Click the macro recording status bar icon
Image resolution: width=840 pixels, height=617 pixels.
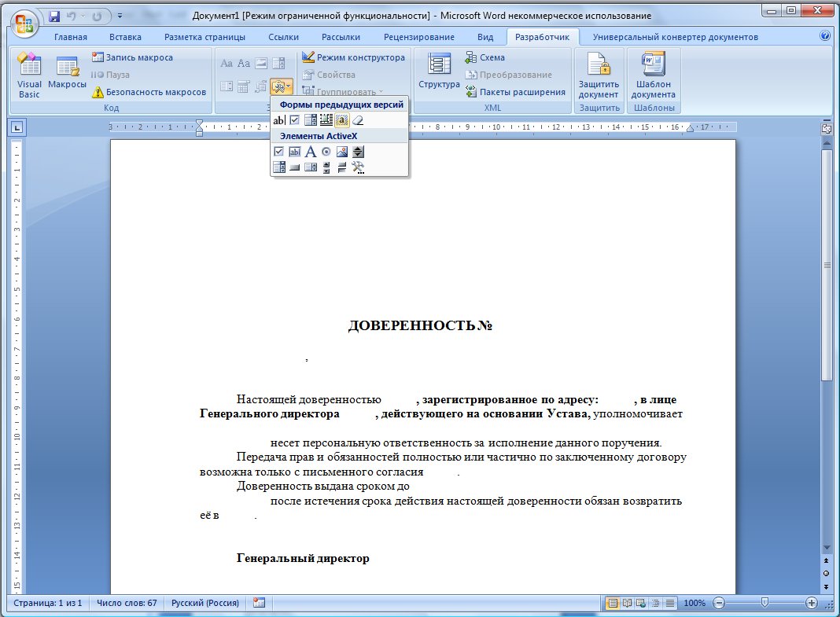point(260,603)
